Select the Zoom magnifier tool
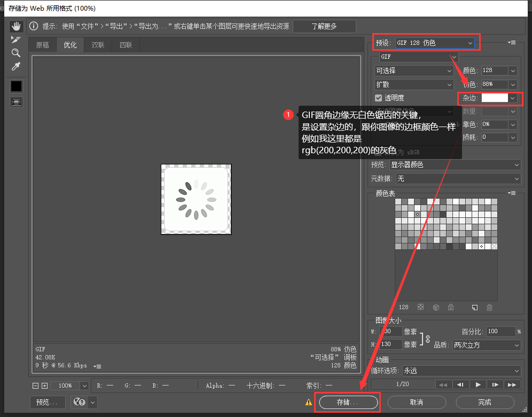 (x=16, y=53)
